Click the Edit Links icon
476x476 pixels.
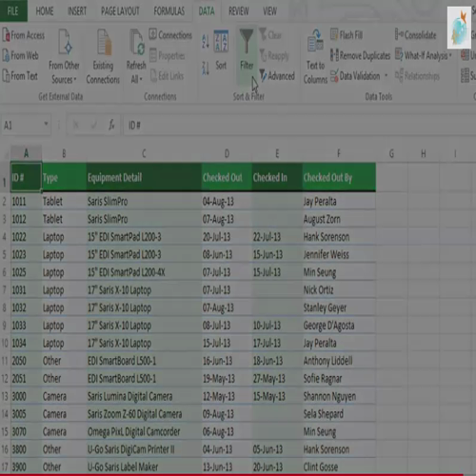point(154,76)
